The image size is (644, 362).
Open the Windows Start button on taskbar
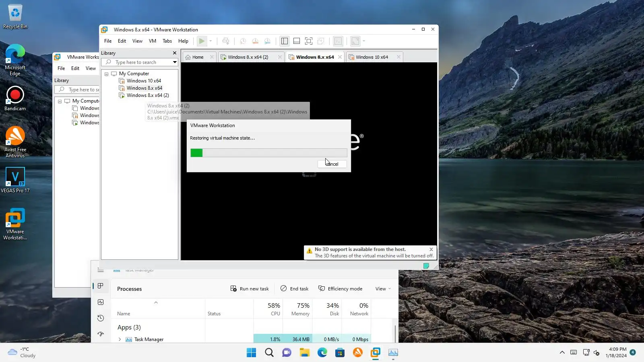coord(252,353)
